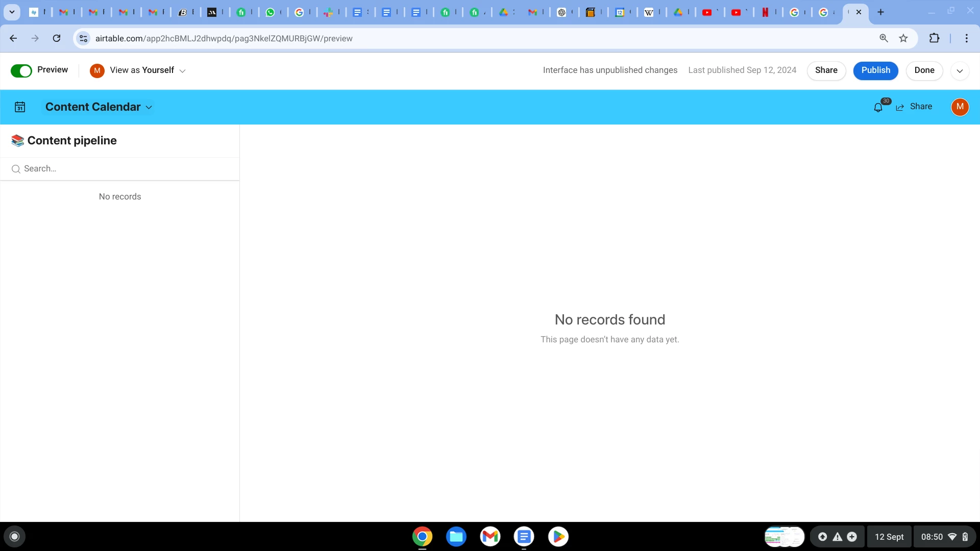
Task: View site information icon in address bar
Action: [83, 38]
